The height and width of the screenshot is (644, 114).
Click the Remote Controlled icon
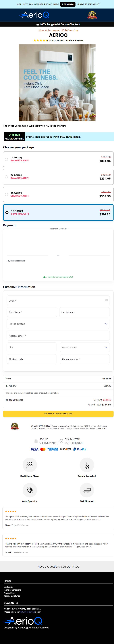(x=87, y=465)
